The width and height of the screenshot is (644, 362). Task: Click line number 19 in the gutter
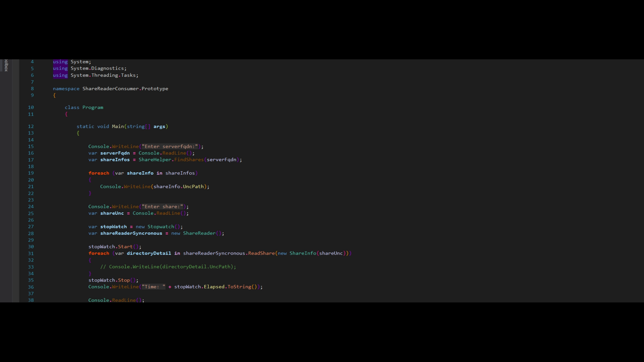[x=31, y=173]
